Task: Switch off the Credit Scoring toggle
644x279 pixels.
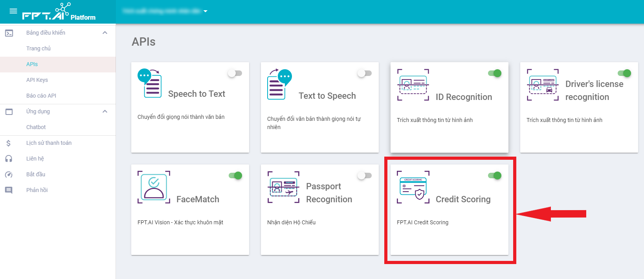Action: tap(495, 176)
